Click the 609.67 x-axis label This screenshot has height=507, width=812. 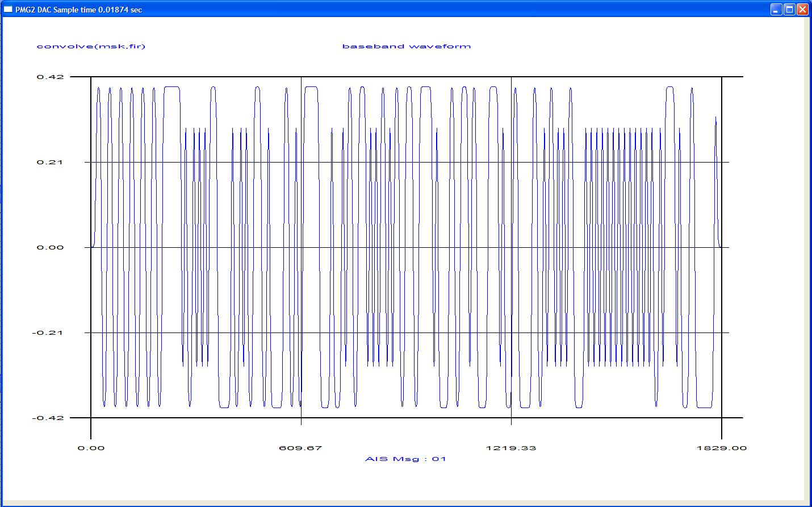pos(301,448)
